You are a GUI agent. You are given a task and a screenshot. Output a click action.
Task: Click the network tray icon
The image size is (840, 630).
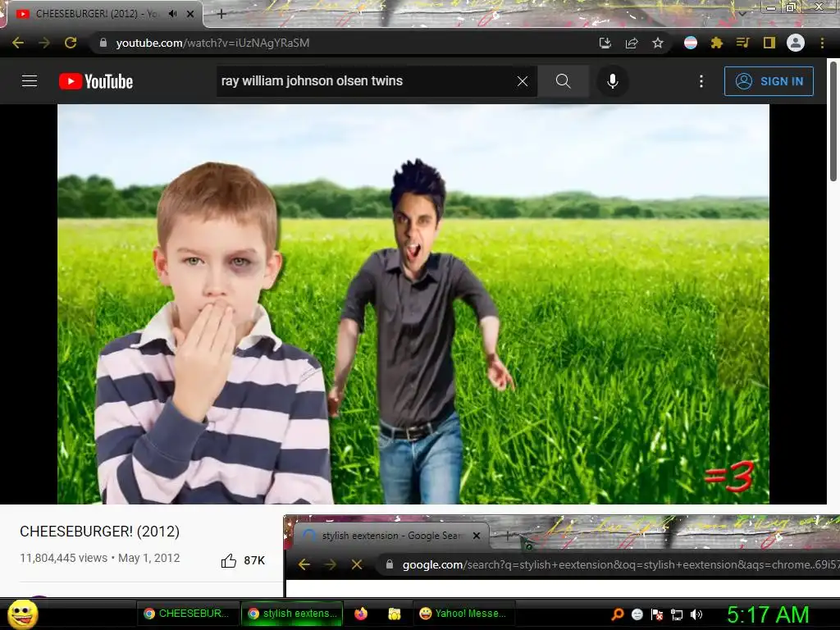coord(677,614)
